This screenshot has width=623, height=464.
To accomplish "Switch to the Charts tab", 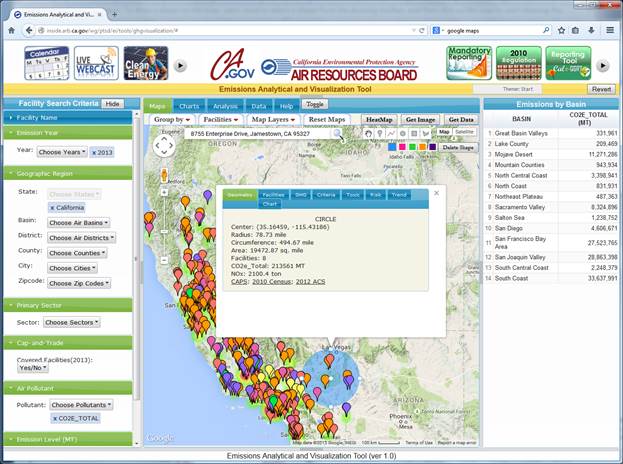I will 188,105.
